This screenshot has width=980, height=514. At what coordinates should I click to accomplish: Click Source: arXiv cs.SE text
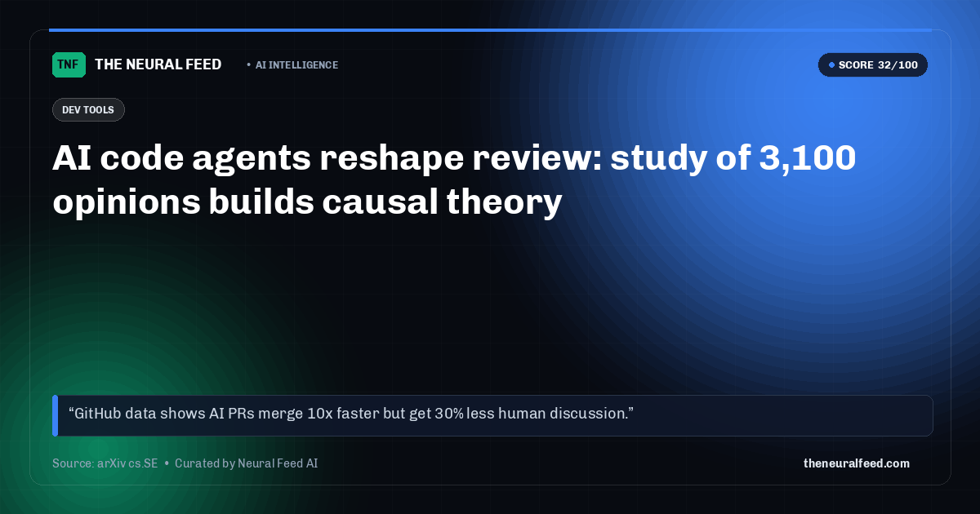105,463
